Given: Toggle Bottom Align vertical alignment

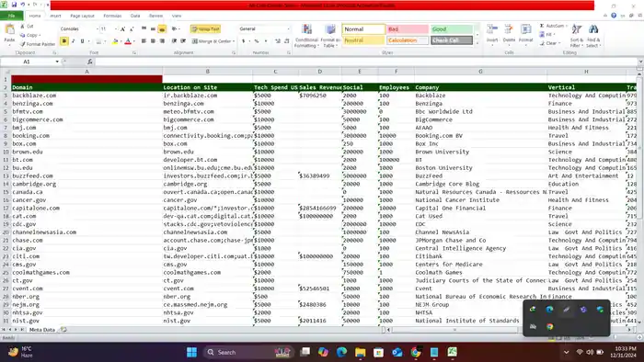Looking at the screenshot, I should 162,29.
